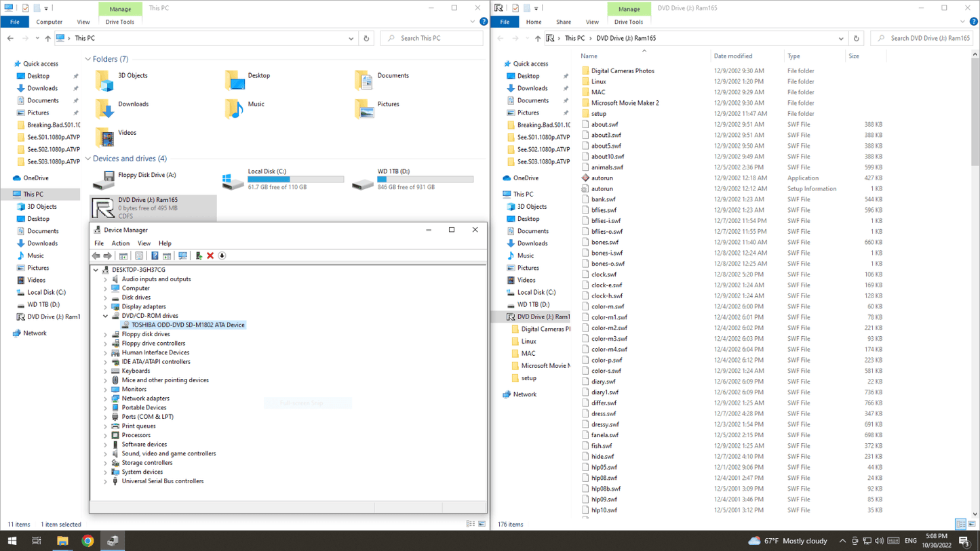This screenshot has height=551, width=980.
Task: Click Properties icon in Device Manager toolbar
Action: pyautogui.click(x=139, y=256)
